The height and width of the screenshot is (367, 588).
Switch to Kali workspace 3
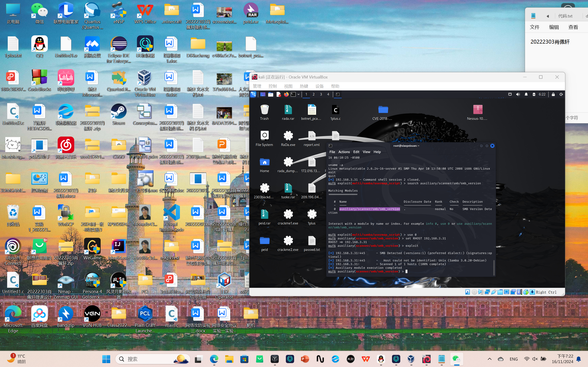(x=321, y=94)
